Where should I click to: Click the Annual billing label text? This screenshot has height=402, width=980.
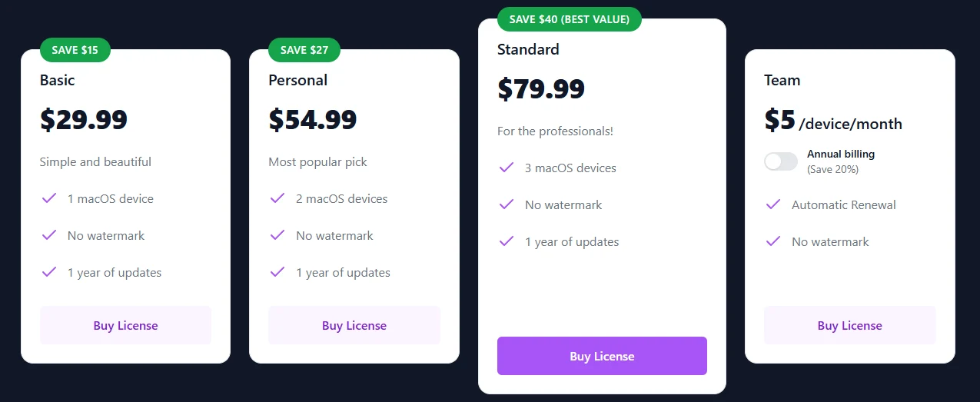click(x=841, y=154)
